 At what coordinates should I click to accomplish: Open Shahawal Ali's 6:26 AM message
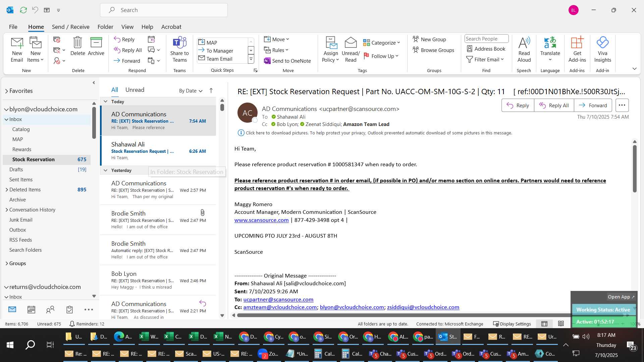tap(158, 150)
